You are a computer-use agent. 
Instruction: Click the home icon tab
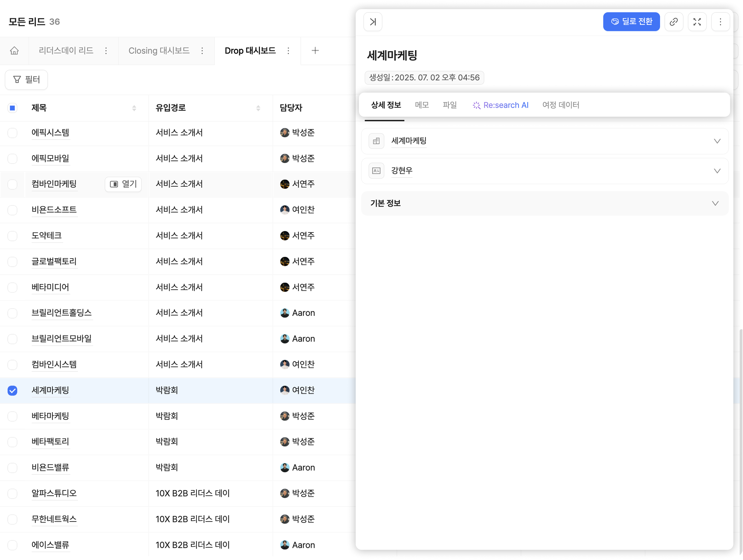tap(14, 51)
